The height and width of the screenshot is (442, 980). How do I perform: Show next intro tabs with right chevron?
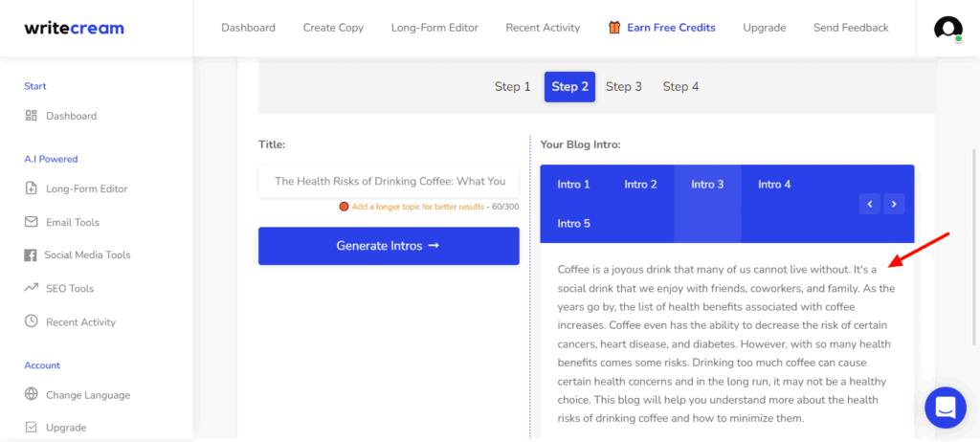click(894, 204)
